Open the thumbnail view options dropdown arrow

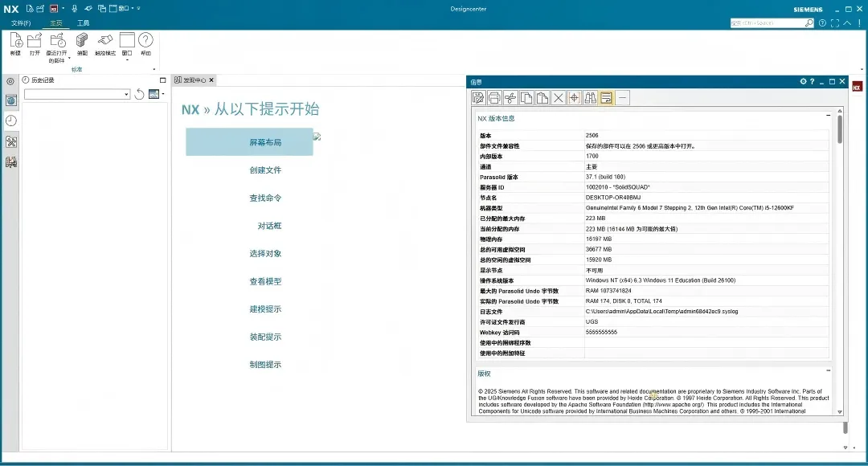pos(162,94)
